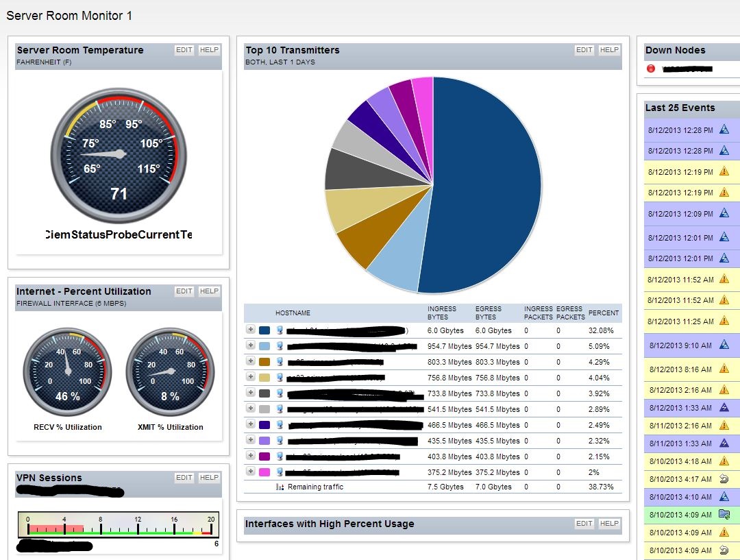Click the pink legend swatch in 2% row
The image size is (740, 560).
[x=264, y=472]
